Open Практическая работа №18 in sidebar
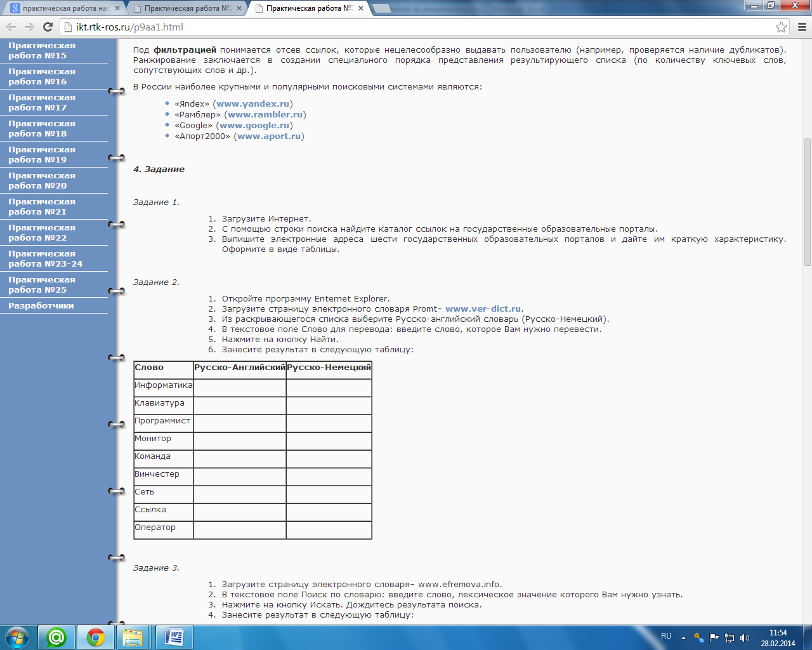812x650 pixels. pyautogui.click(x=42, y=129)
